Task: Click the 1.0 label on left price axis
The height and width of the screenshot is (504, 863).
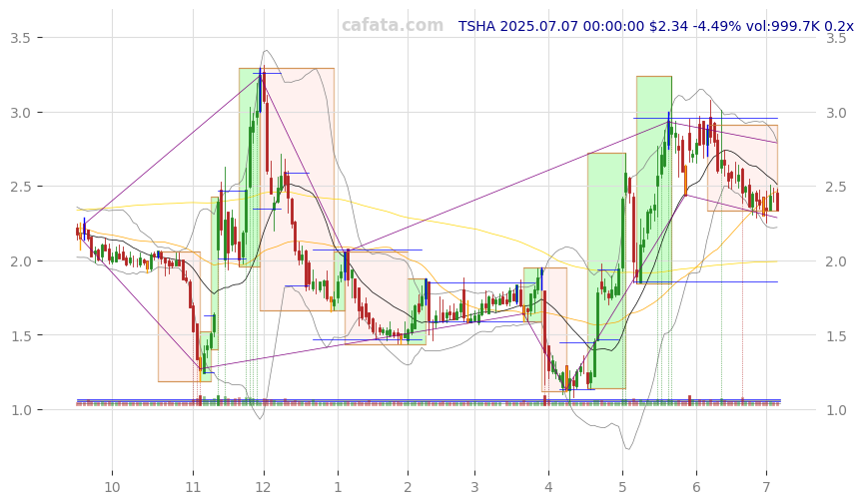Action: [19, 410]
